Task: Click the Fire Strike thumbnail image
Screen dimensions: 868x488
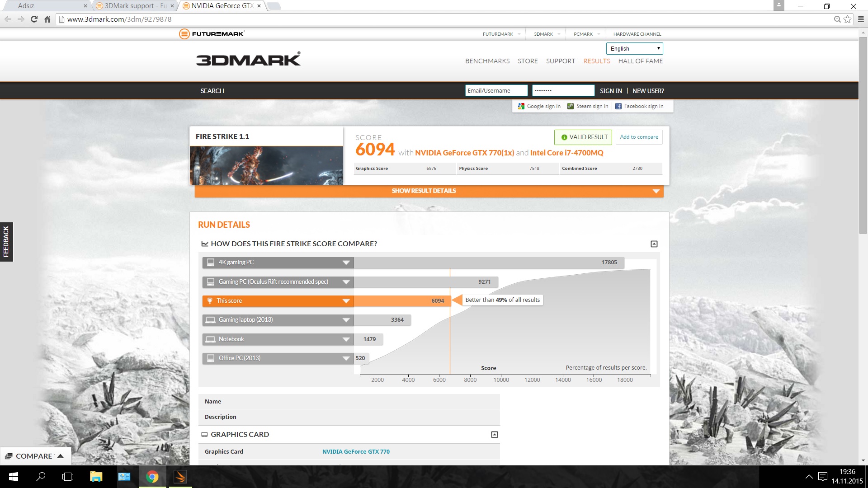Action: (266, 165)
